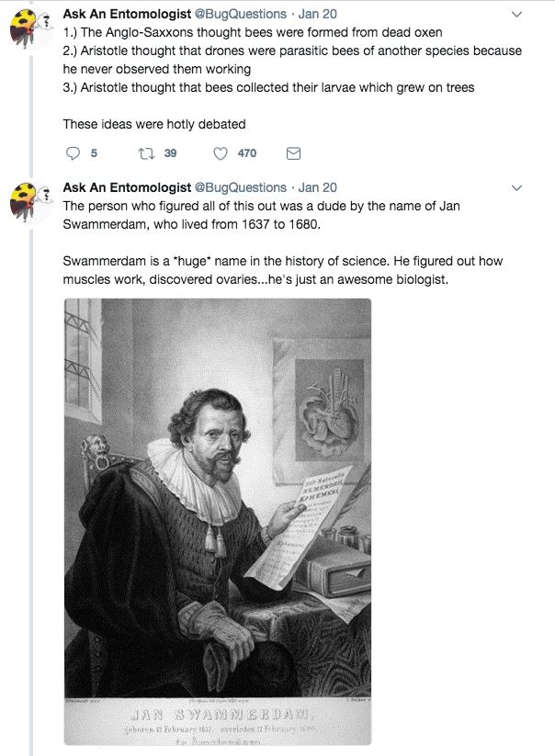
Task: Retweet the tweet about Aristotle and bees
Action: pyautogui.click(x=144, y=153)
